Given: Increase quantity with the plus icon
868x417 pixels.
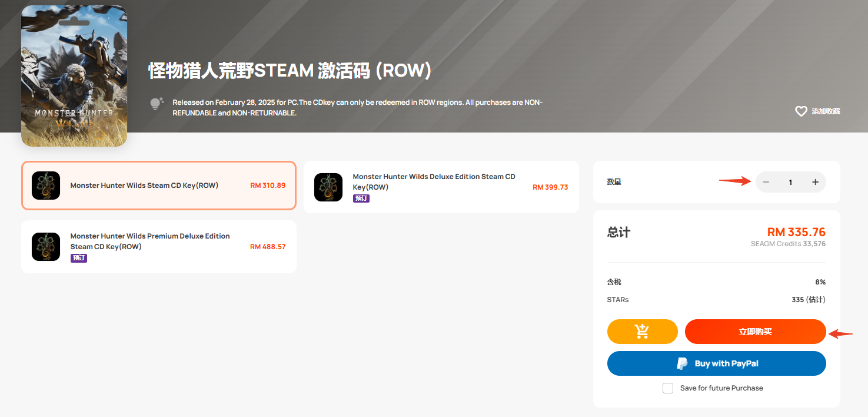Looking at the screenshot, I should click(815, 182).
